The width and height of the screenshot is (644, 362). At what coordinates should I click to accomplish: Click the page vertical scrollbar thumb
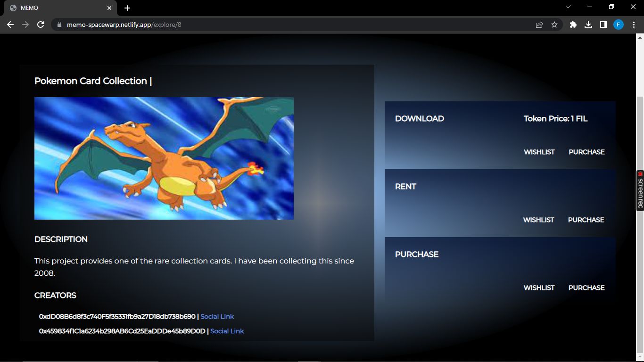coord(640,224)
